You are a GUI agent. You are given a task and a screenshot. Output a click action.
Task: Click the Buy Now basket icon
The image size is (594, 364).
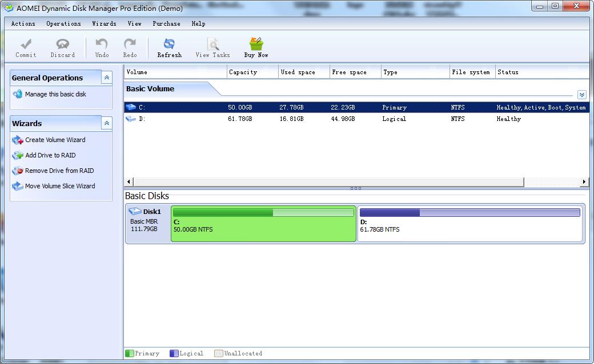[256, 45]
